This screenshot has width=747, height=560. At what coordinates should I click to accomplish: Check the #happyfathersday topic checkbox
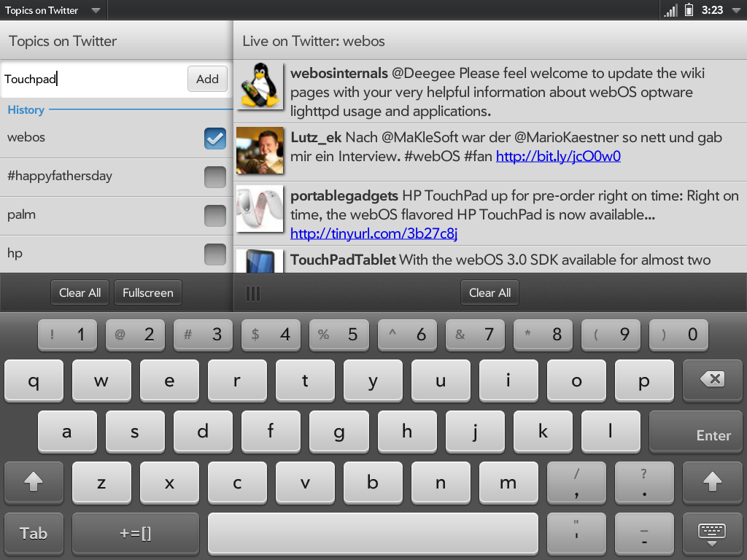click(x=215, y=177)
